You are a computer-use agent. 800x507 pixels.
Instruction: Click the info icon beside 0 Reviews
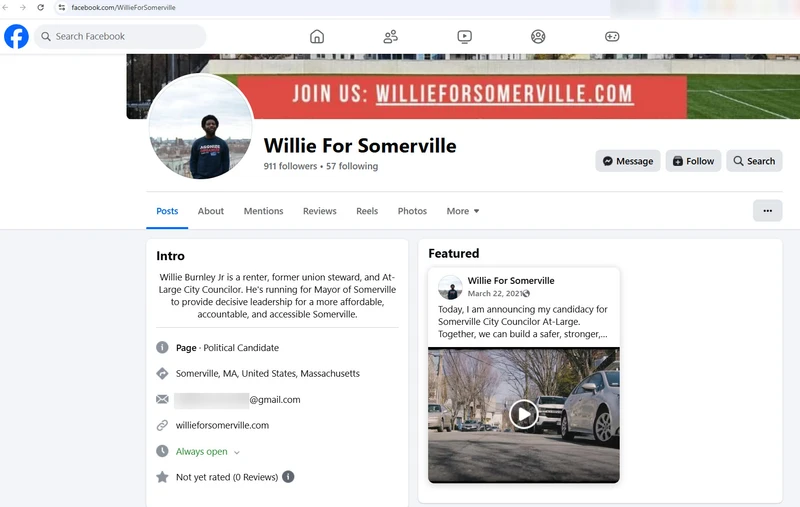pyautogui.click(x=288, y=477)
